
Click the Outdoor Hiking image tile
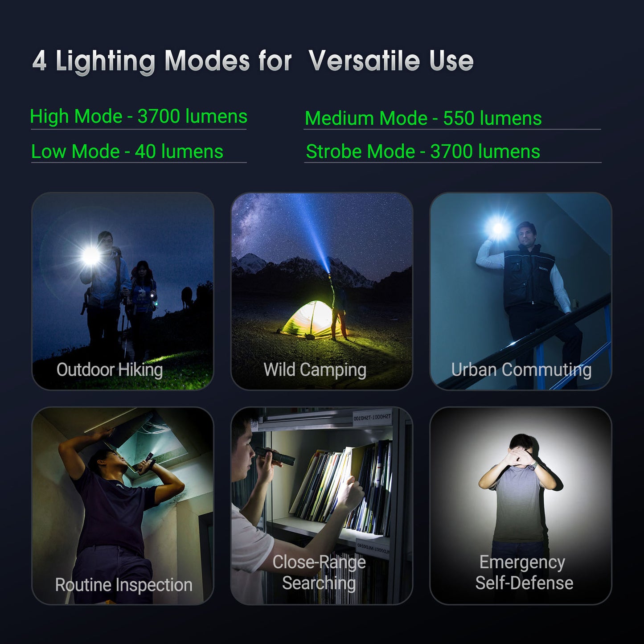tap(123, 291)
